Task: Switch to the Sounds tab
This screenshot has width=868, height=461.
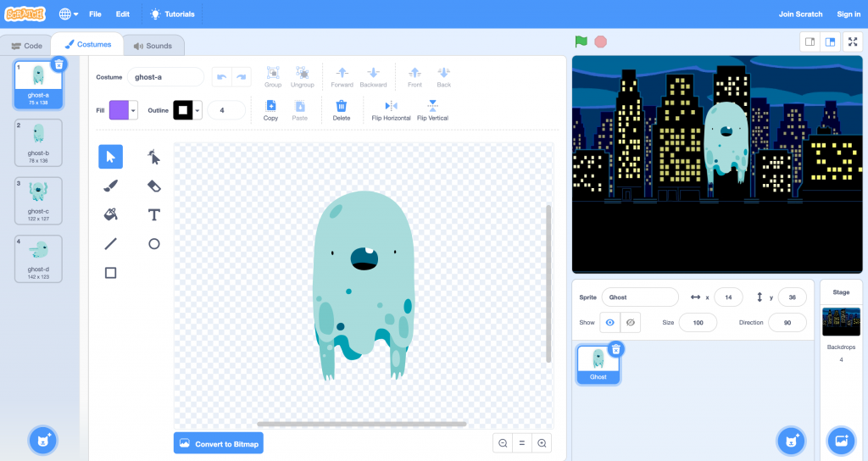Action: 153,46
